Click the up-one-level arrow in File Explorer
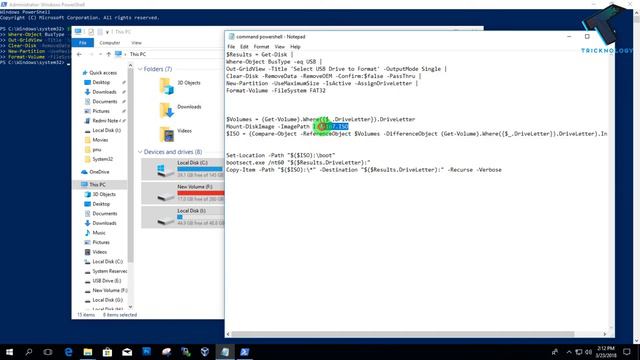The width and height of the screenshot is (640, 360). [109, 54]
